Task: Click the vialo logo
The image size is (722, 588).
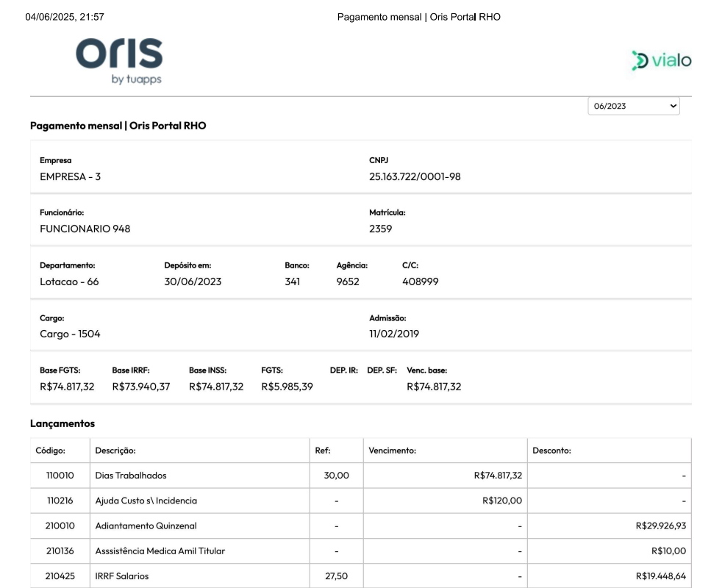Action: tap(661, 60)
